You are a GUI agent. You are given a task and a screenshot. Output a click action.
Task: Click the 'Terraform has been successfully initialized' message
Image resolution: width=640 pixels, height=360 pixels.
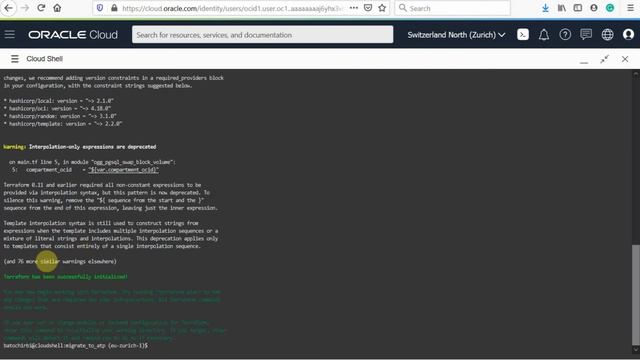point(65,277)
